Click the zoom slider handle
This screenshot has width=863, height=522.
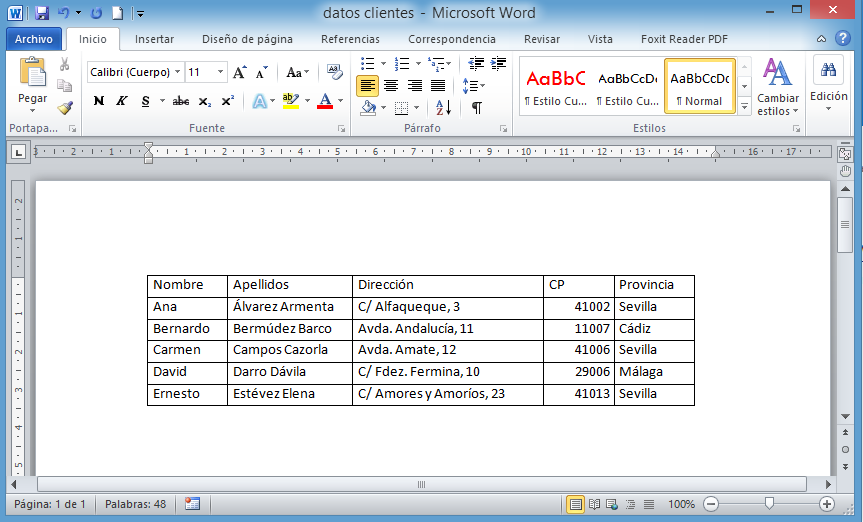point(769,503)
